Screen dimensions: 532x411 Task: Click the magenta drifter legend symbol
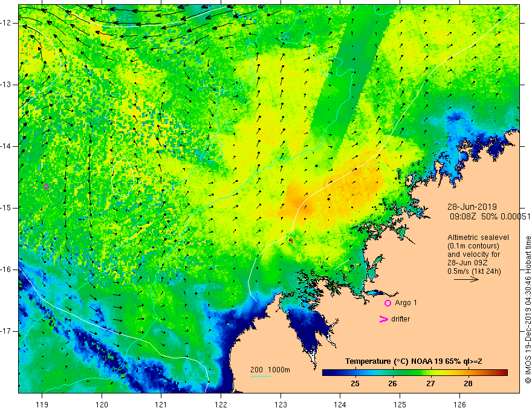click(x=383, y=319)
